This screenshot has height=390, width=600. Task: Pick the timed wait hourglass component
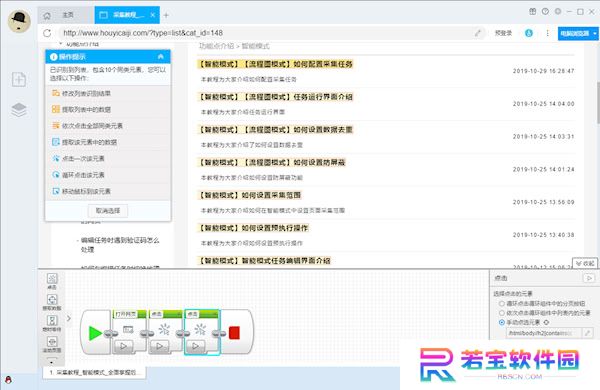pyautogui.click(x=52, y=323)
